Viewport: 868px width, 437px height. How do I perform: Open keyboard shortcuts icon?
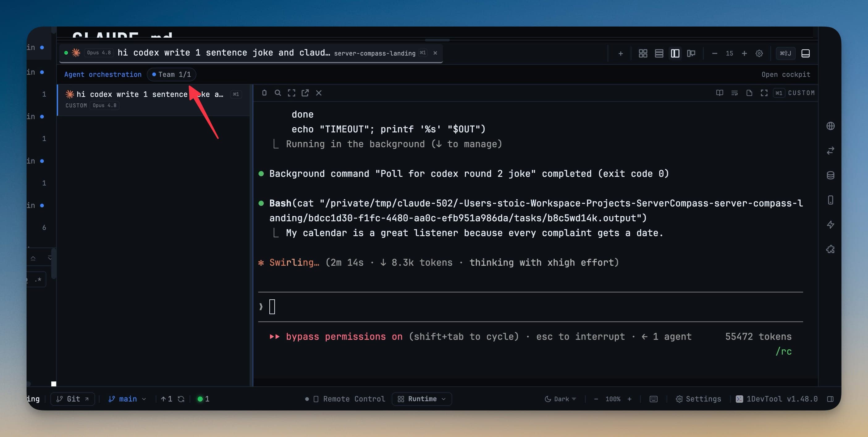tap(653, 399)
